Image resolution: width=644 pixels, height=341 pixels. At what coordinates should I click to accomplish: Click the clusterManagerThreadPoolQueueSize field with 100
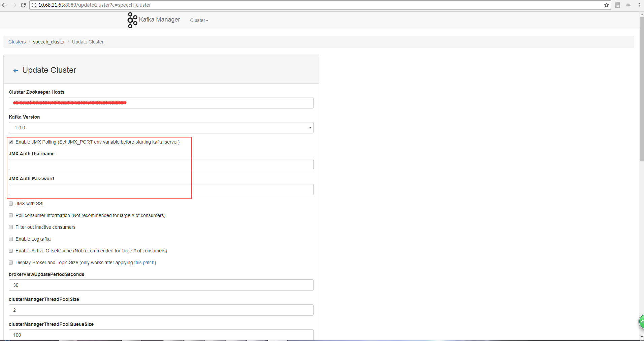pyautogui.click(x=161, y=335)
